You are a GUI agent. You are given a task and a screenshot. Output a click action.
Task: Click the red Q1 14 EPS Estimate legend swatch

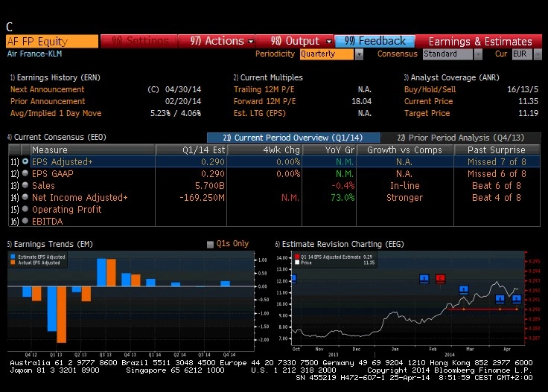[297, 257]
